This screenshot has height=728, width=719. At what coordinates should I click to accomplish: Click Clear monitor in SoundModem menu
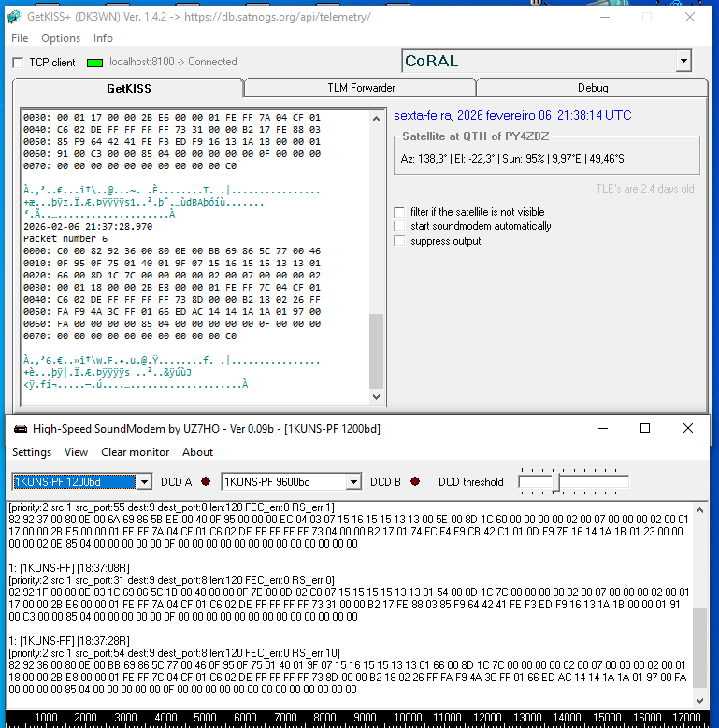(135, 452)
